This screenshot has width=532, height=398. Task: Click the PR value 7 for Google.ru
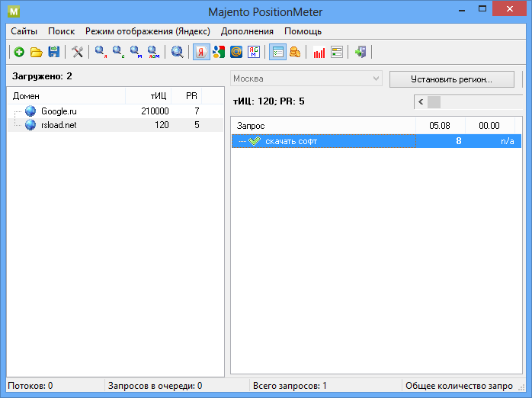click(x=197, y=111)
